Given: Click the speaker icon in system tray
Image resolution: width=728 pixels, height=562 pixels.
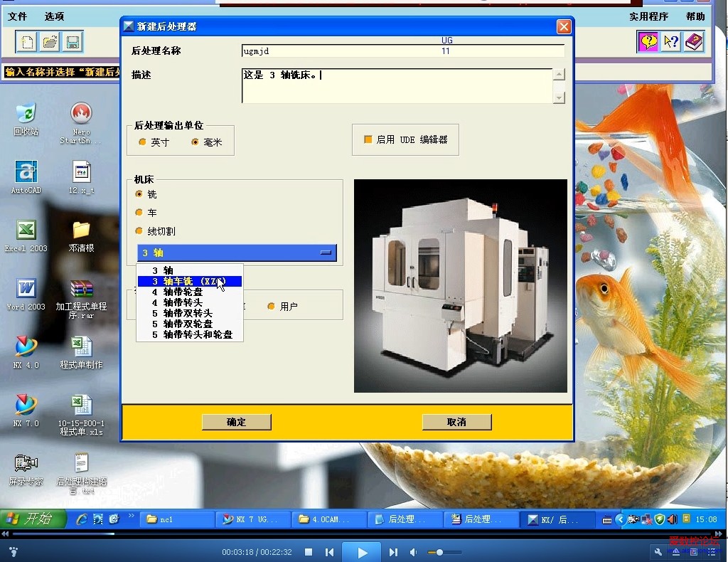Looking at the screenshot, I should (672, 519).
